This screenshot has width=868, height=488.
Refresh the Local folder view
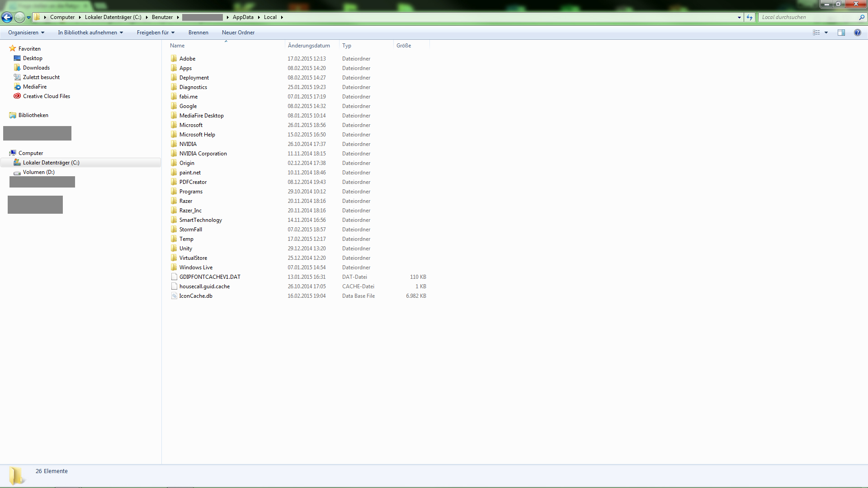[x=750, y=17]
